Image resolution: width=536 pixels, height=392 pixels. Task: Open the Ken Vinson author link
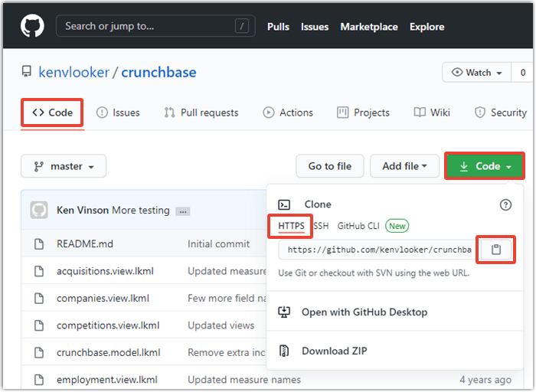pos(83,210)
